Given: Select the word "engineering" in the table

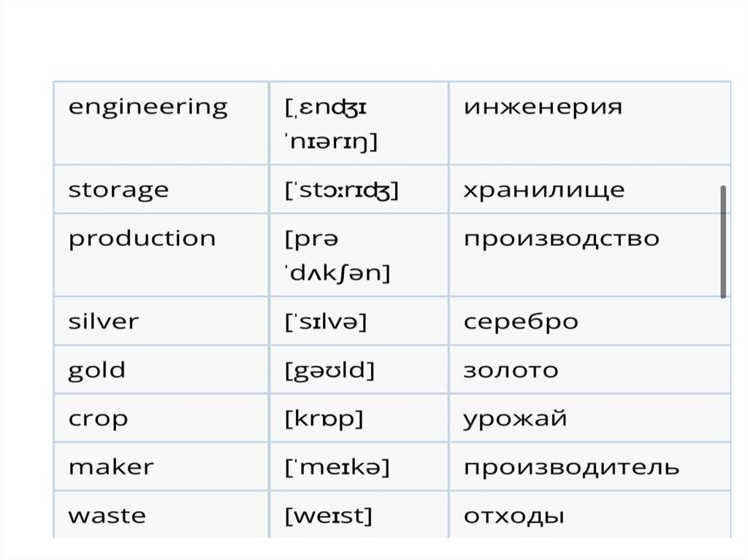Looking at the screenshot, I should click(x=148, y=107).
